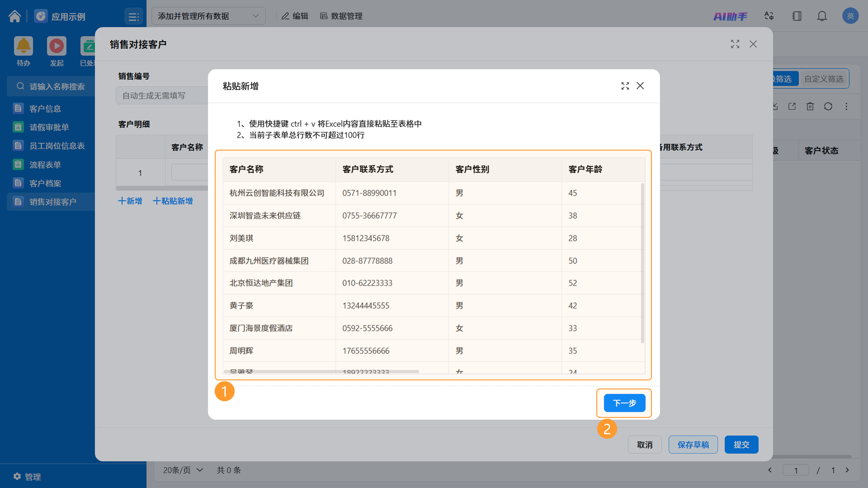Focus the sidebar name search box
Viewport: 868px width, 488px height.
click(x=51, y=86)
